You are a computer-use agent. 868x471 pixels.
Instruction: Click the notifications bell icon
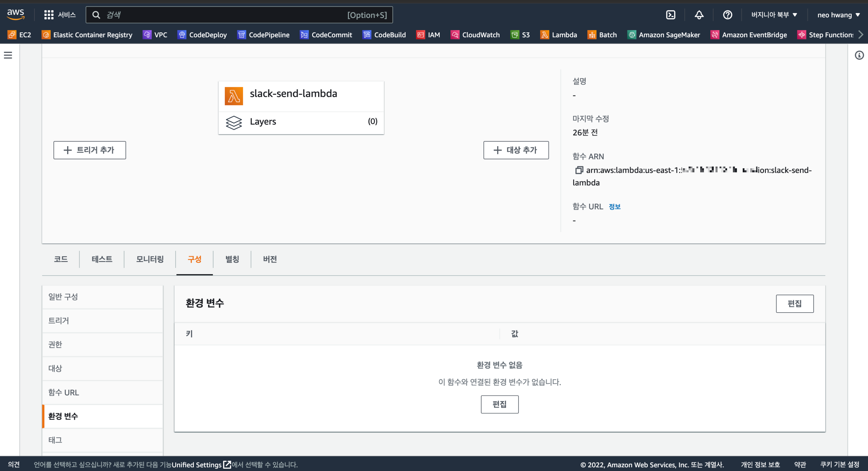pyautogui.click(x=699, y=15)
